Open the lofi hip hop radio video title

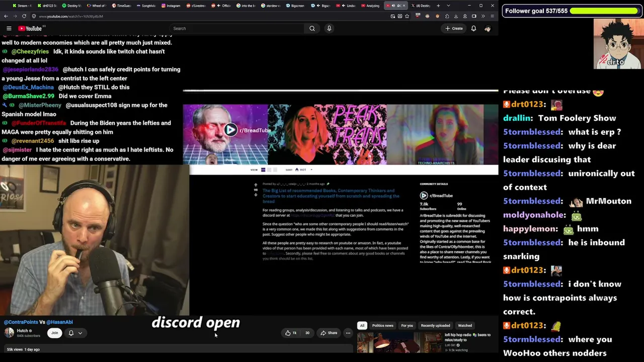[467, 337]
